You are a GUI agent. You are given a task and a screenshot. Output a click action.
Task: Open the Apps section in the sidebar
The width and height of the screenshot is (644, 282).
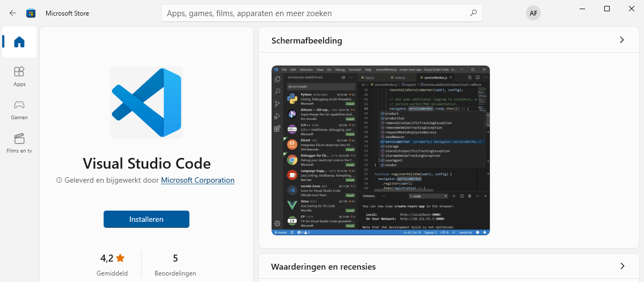click(x=19, y=76)
